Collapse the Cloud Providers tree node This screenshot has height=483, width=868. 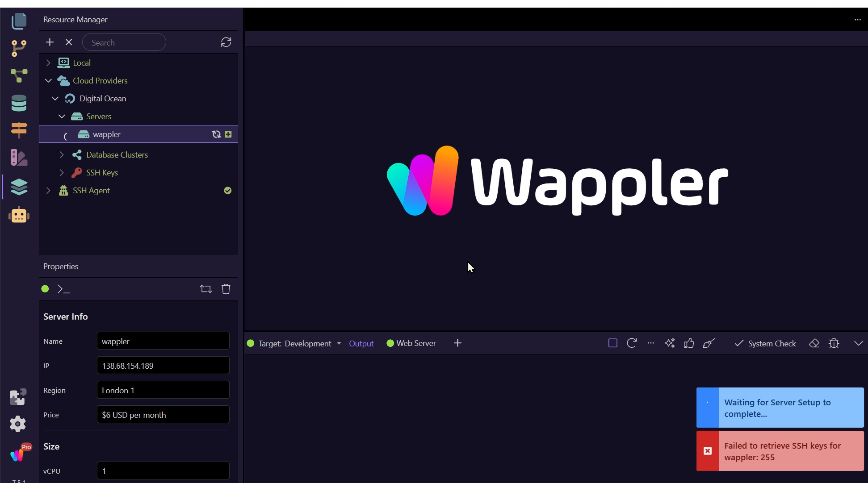(x=48, y=81)
